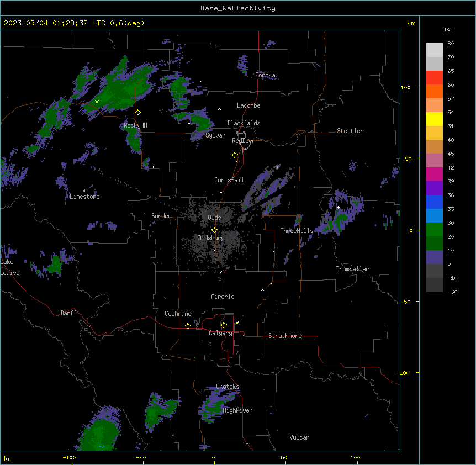Click the yellow diamond marker south of RedDeer
476x465 pixels.
[x=235, y=155]
